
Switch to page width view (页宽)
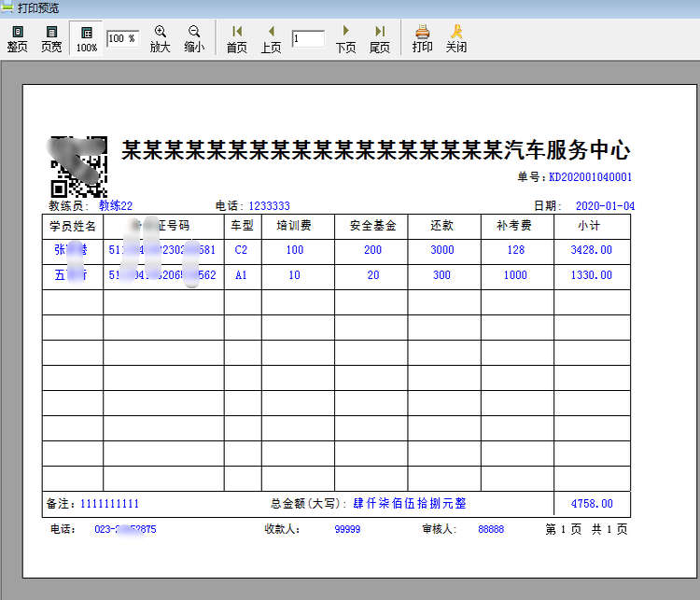coord(51,39)
